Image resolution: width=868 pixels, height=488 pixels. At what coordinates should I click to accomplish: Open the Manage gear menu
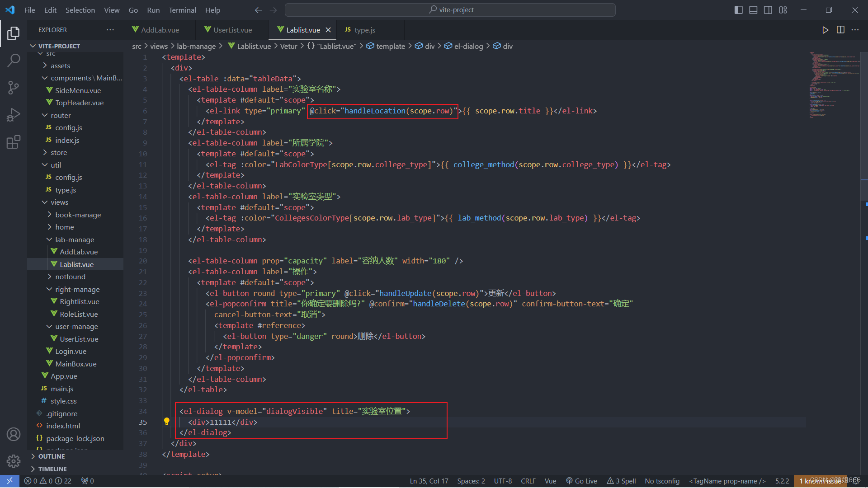click(x=14, y=461)
